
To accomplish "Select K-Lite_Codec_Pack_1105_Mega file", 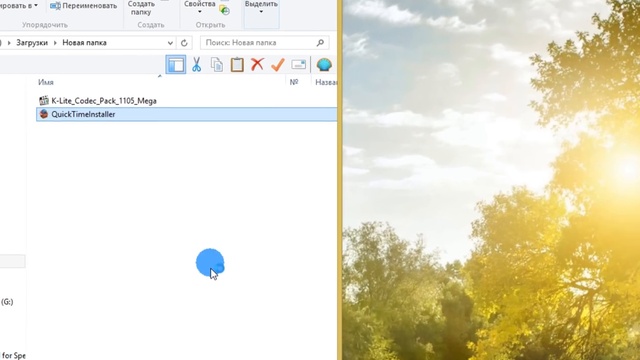I will (x=104, y=100).
